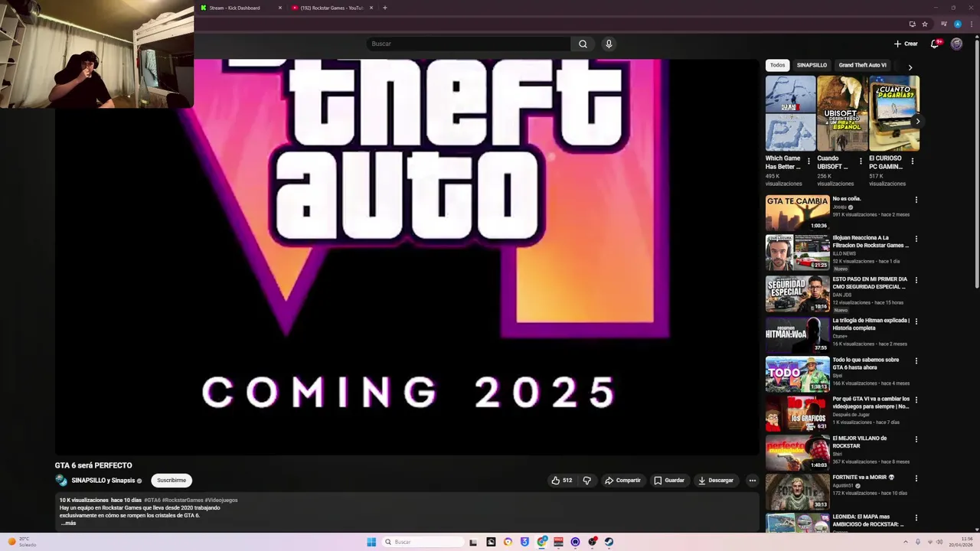Open menu for 'Cuando UBISOFT' short
The width and height of the screenshot is (980, 551).
tap(861, 161)
